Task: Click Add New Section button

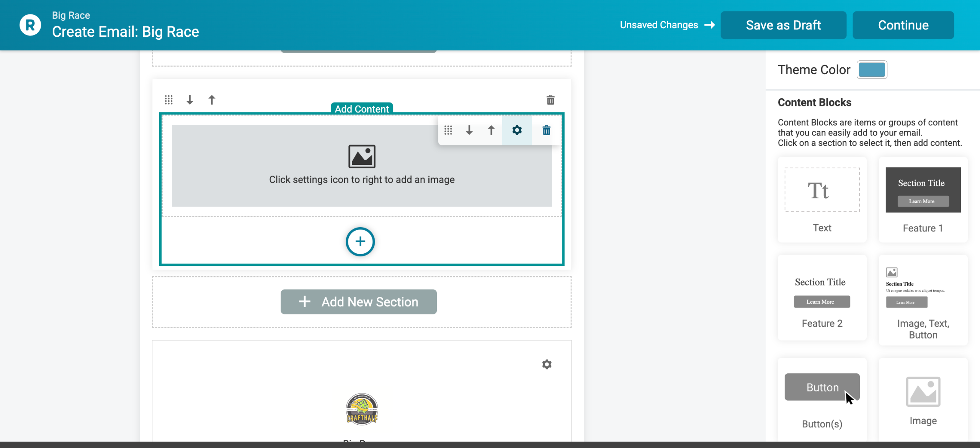Action: tap(359, 302)
